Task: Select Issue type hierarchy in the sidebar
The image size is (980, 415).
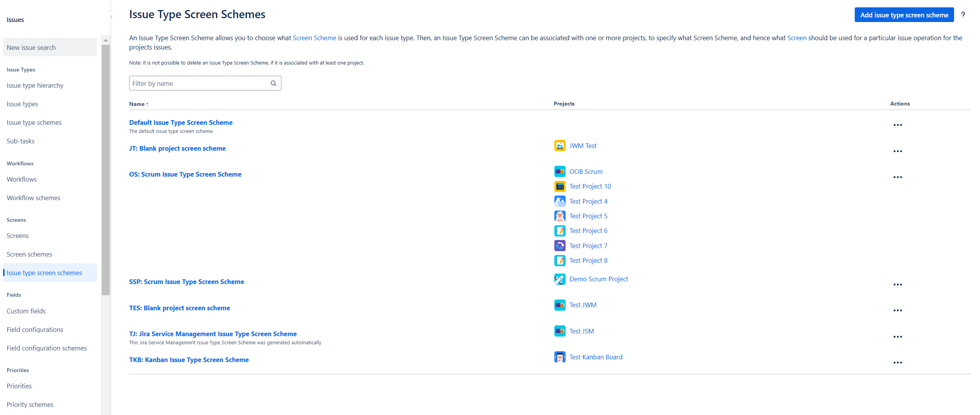Action: 35,85
